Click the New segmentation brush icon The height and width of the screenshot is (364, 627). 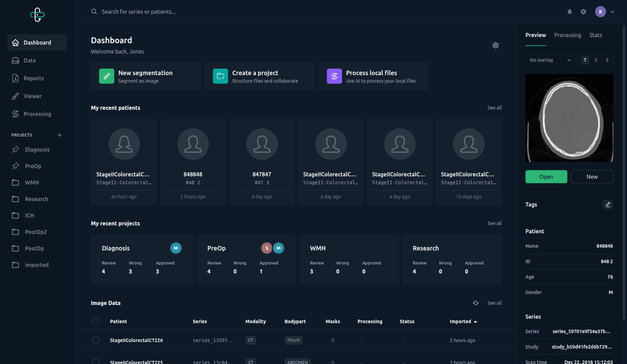107,76
